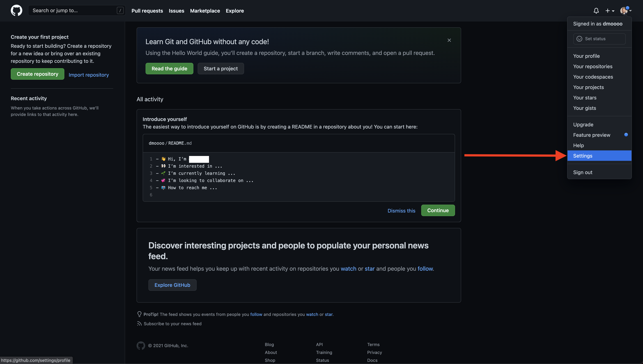
Task: Open the plus create-new dropdown
Action: tap(610, 11)
